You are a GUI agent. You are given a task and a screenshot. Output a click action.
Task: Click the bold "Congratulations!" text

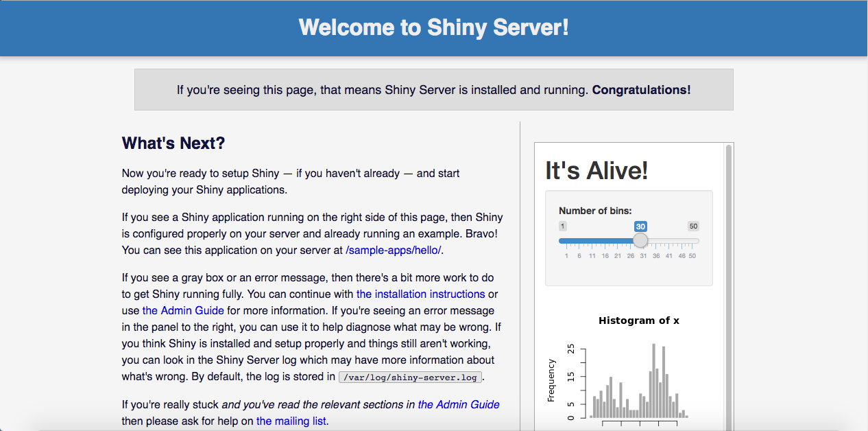pyautogui.click(x=642, y=90)
